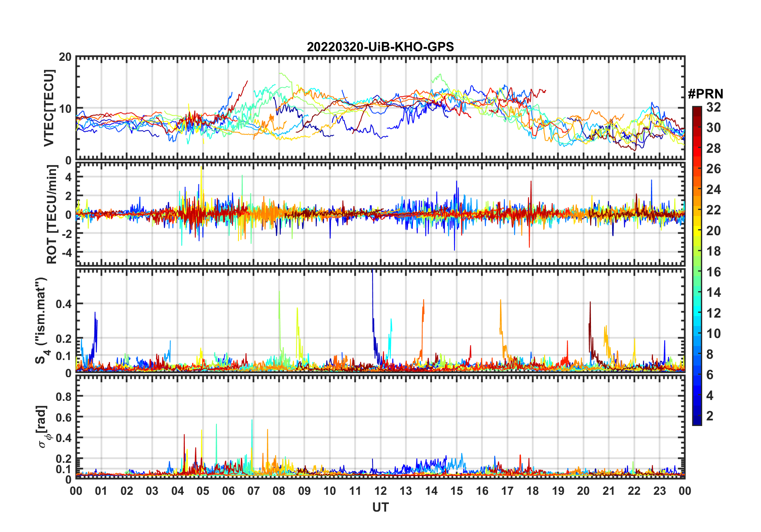Screen dimensions: 761x532
Task: Click the PRN colorbar gradient strip
Action: (x=697, y=266)
